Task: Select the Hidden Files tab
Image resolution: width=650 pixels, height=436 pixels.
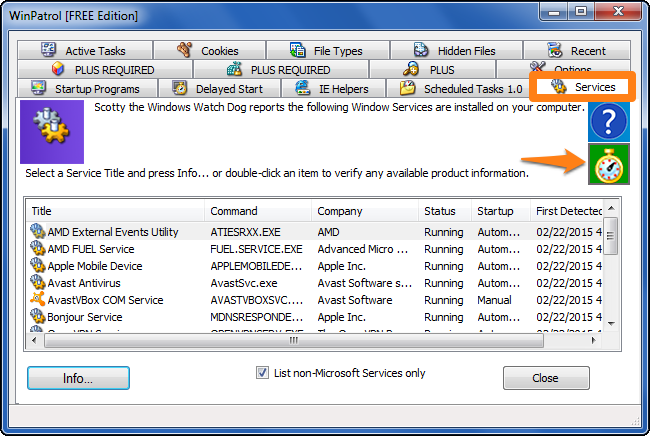Action: 456,51
